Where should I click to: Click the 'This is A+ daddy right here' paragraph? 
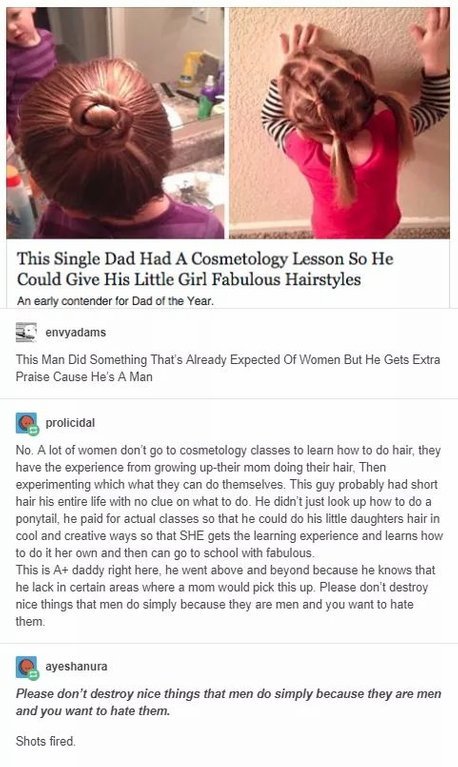[226, 596]
